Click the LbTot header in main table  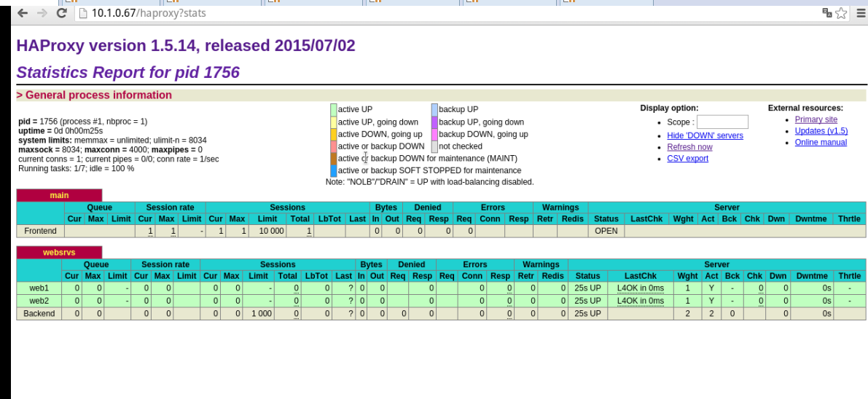point(330,218)
